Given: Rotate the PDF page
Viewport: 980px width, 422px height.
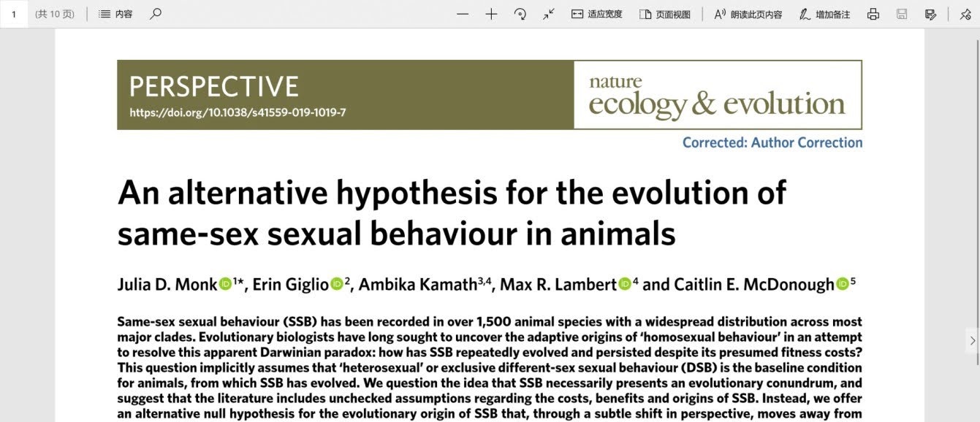Looking at the screenshot, I should click(x=520, y=14).
